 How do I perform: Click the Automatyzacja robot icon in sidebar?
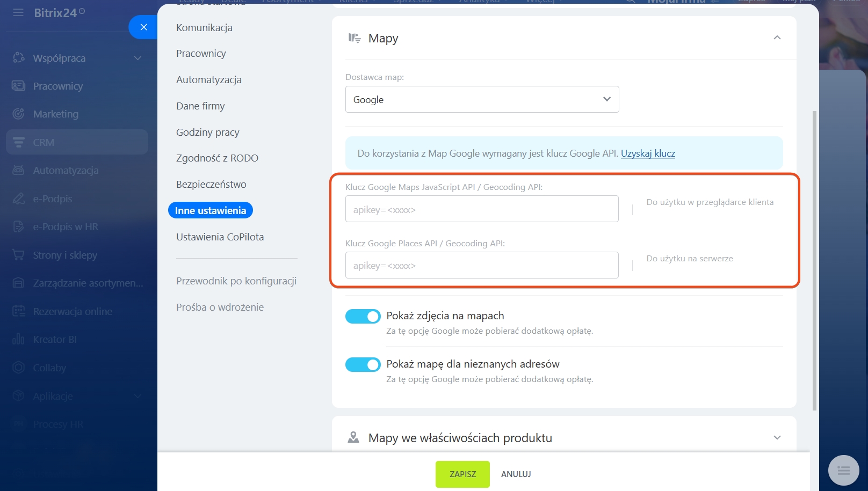[x=19, y=170]
